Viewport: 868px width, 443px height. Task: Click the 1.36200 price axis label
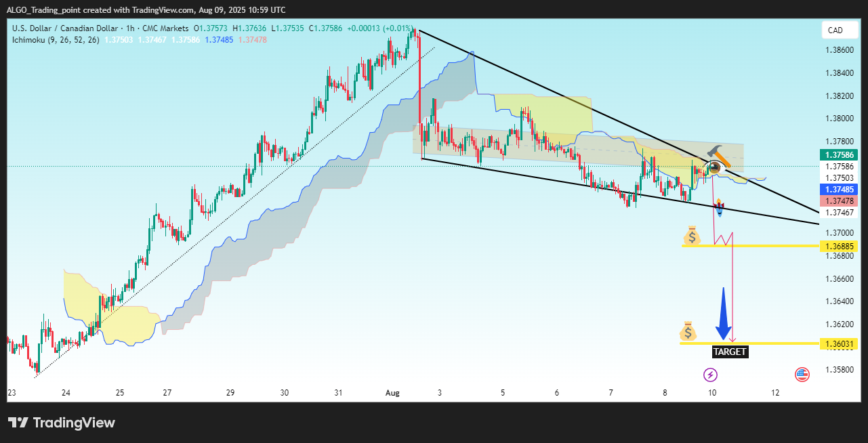839,324
